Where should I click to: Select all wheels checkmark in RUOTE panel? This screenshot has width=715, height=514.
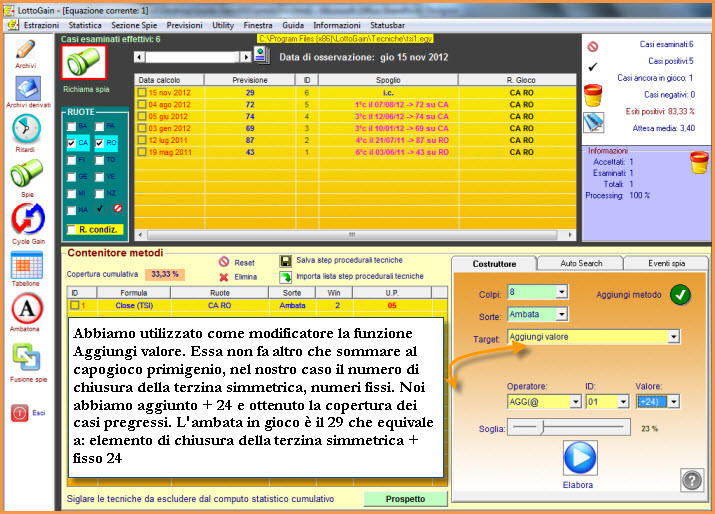[x=99, y=208]
